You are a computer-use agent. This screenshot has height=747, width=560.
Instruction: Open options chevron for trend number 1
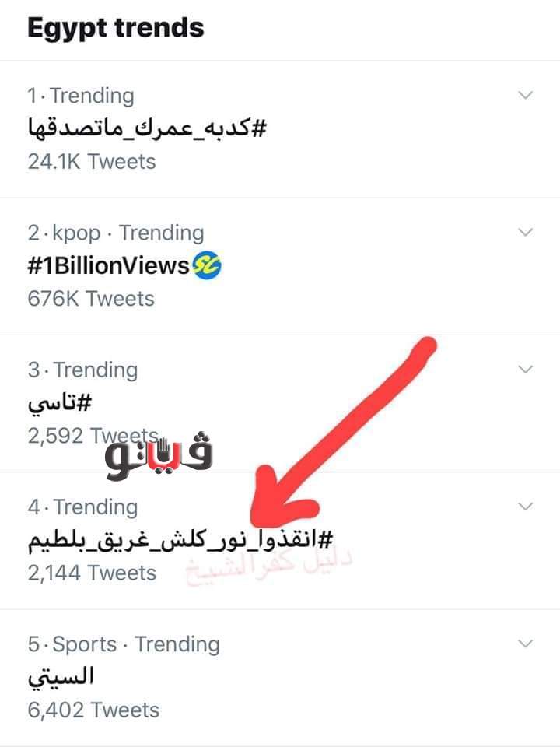coord(526,96)
